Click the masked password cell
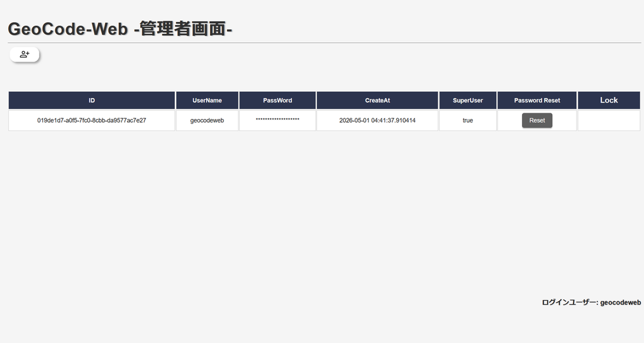 tap(277, 120)
